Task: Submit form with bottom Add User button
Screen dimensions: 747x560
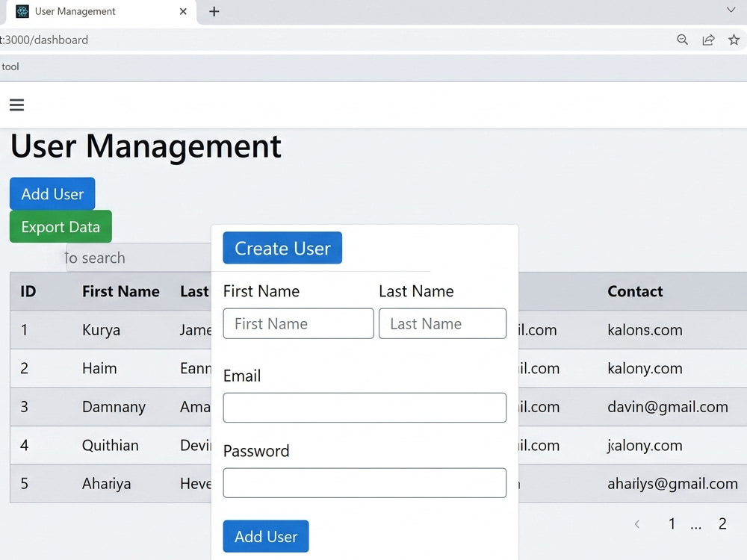Action: coord(266,536)
